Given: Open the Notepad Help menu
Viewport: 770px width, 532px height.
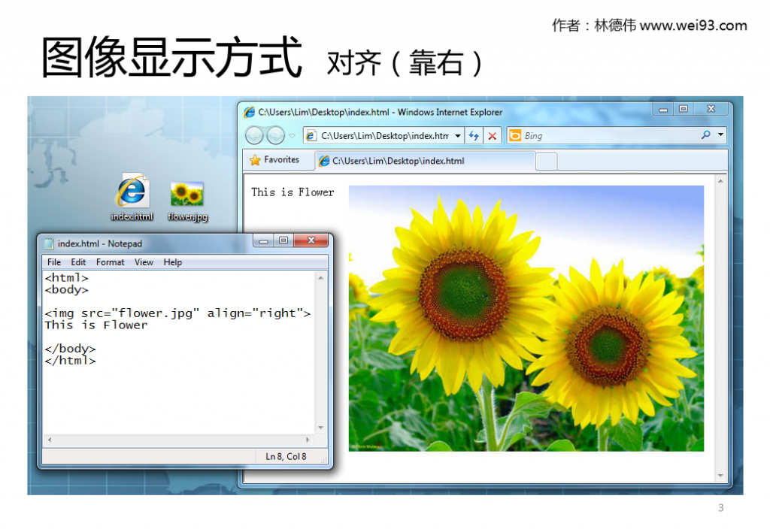Looking at the screenshot, I should coord(172,262).
